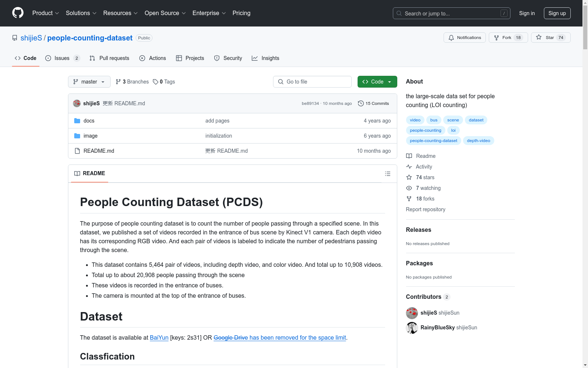Expand the Product menu
Screen dimensions: 588x368
[46, 13]
